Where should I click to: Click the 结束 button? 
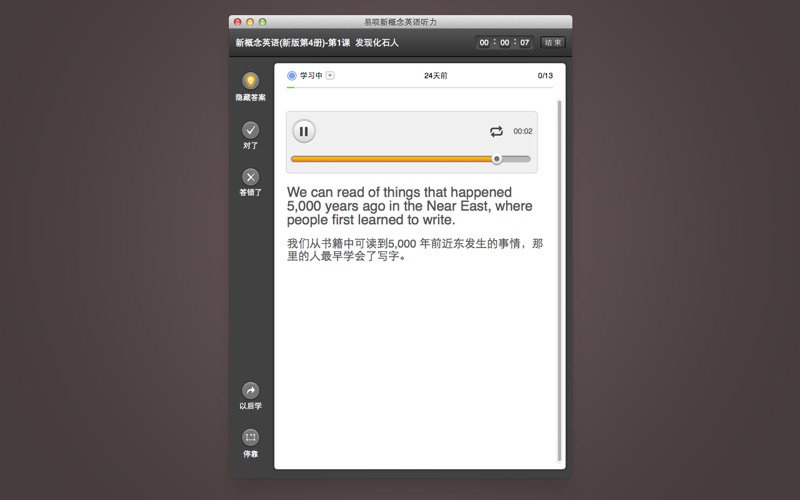pos(552,43)
